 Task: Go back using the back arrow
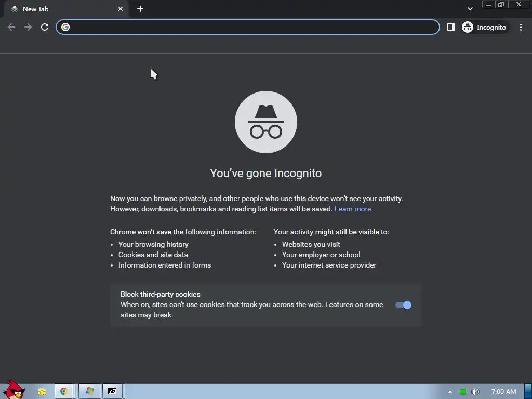coord(11,27)
